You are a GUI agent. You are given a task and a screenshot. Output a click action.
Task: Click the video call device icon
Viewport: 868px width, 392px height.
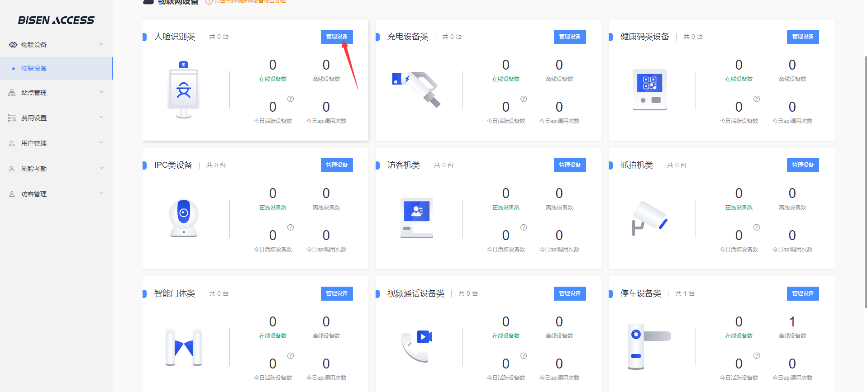(x=416, y=347)
